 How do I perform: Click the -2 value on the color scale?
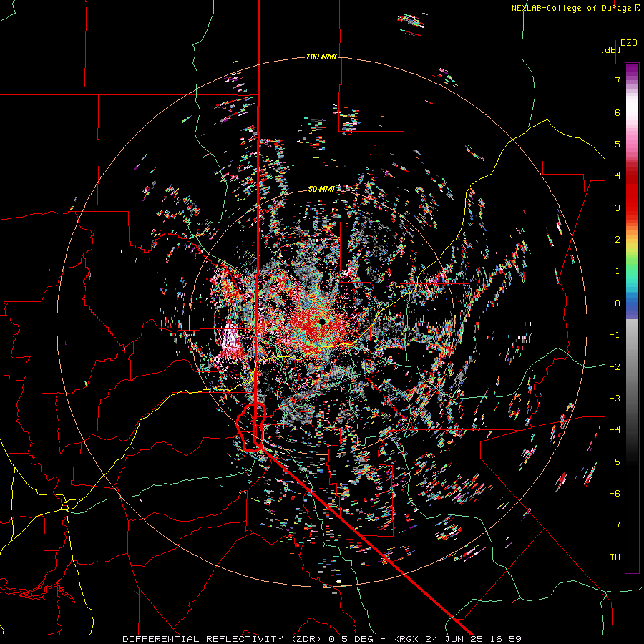click(615, 366)
